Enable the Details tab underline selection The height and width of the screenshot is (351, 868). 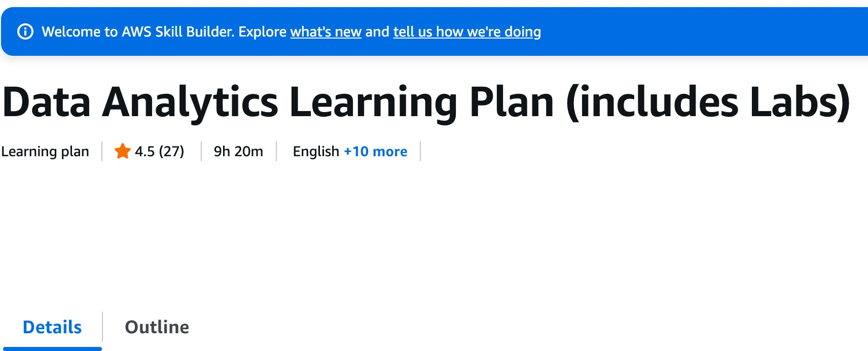52,327
